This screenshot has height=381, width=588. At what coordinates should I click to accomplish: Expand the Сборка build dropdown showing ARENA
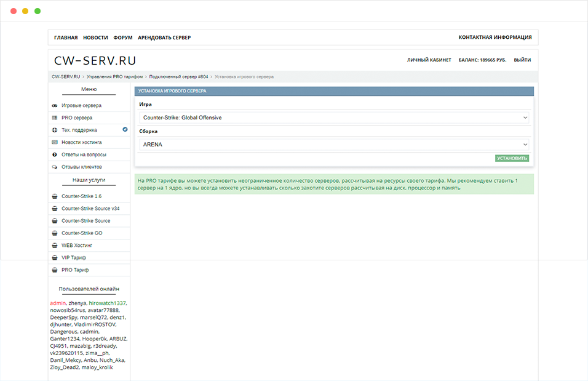point(335,145)
